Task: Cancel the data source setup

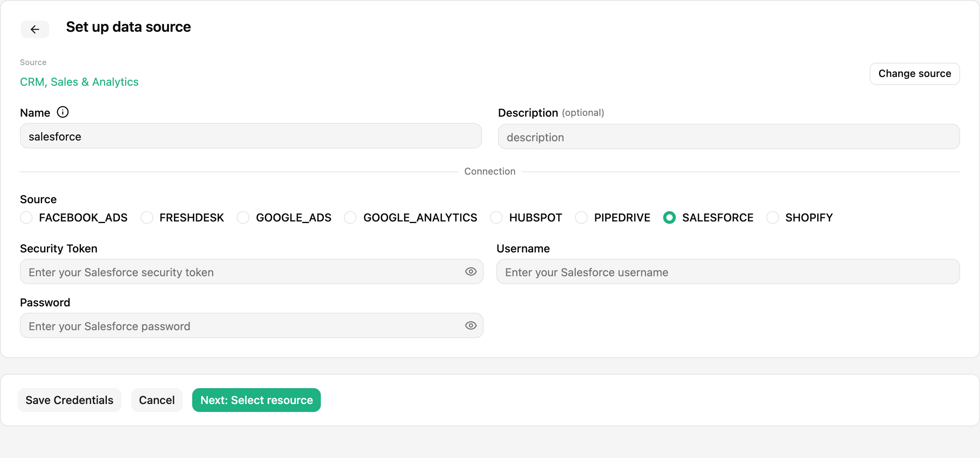Action: 157,400
